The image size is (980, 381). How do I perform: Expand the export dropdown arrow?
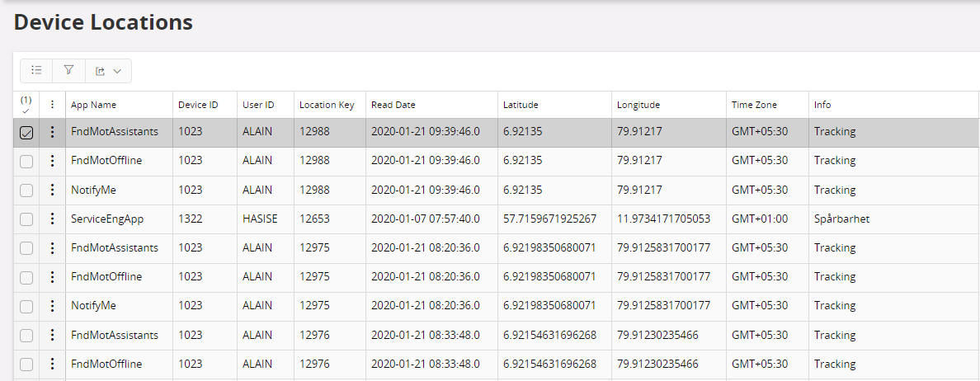coord(117,72)
